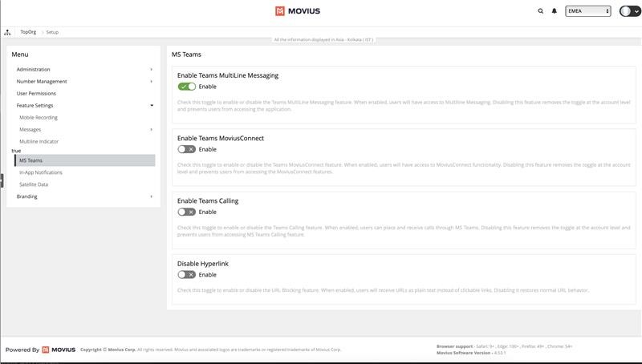Click Enable Teams MultiLine Messaging heading

click(228, 75)
